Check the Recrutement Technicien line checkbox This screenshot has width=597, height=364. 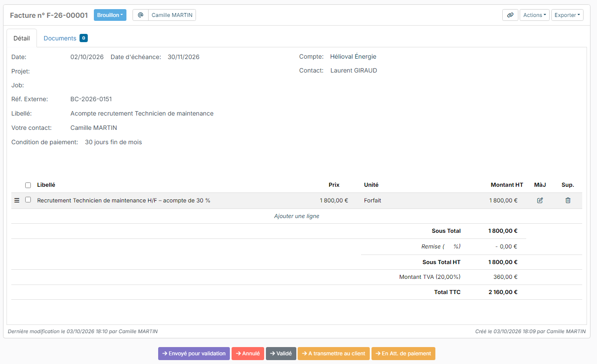[x=28, y=200]
